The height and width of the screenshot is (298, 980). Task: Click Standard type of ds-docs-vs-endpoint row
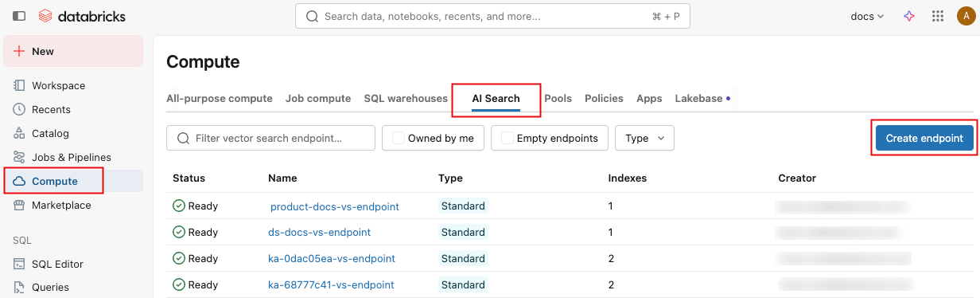[x=463, y=232]
